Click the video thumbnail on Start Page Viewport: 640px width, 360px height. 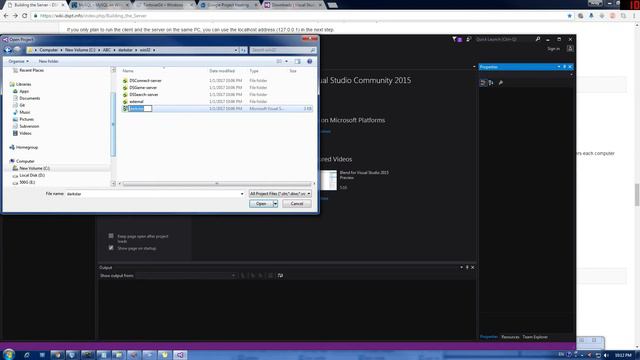[329, 180]
